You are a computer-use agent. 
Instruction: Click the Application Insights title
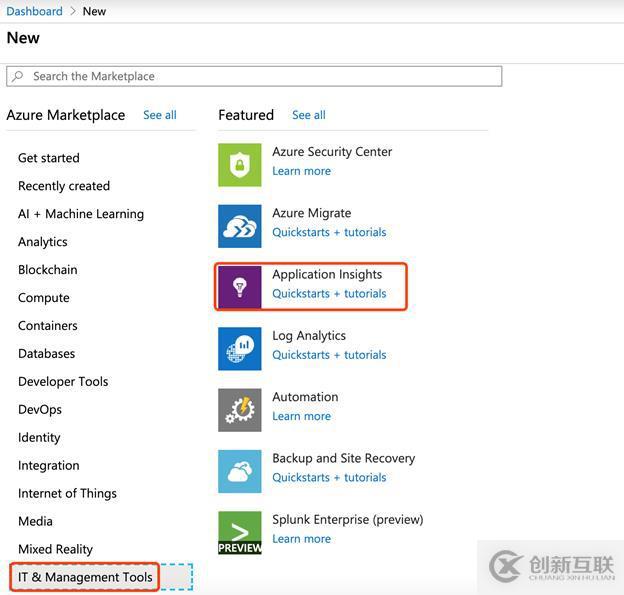[x=327, y=275]
